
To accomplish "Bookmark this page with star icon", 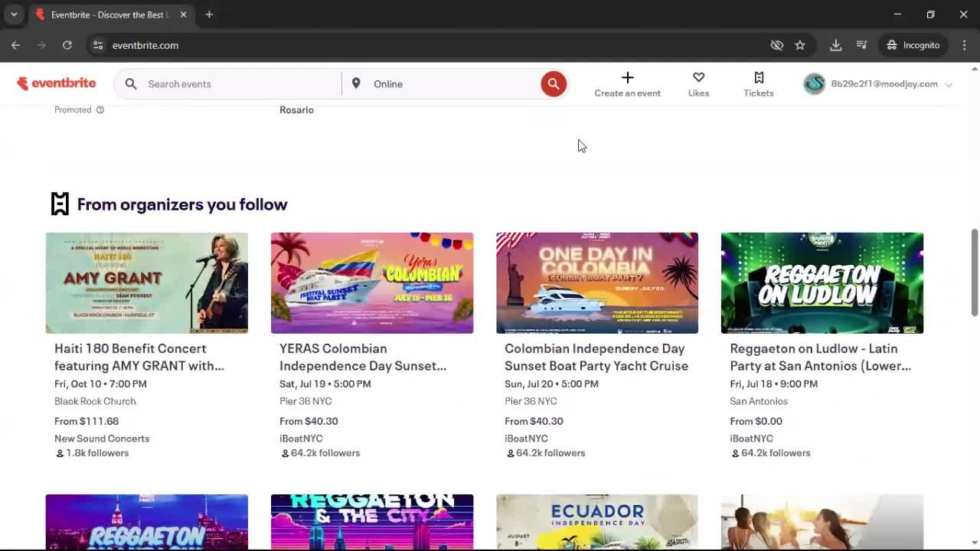I will (x=800, y=45).
